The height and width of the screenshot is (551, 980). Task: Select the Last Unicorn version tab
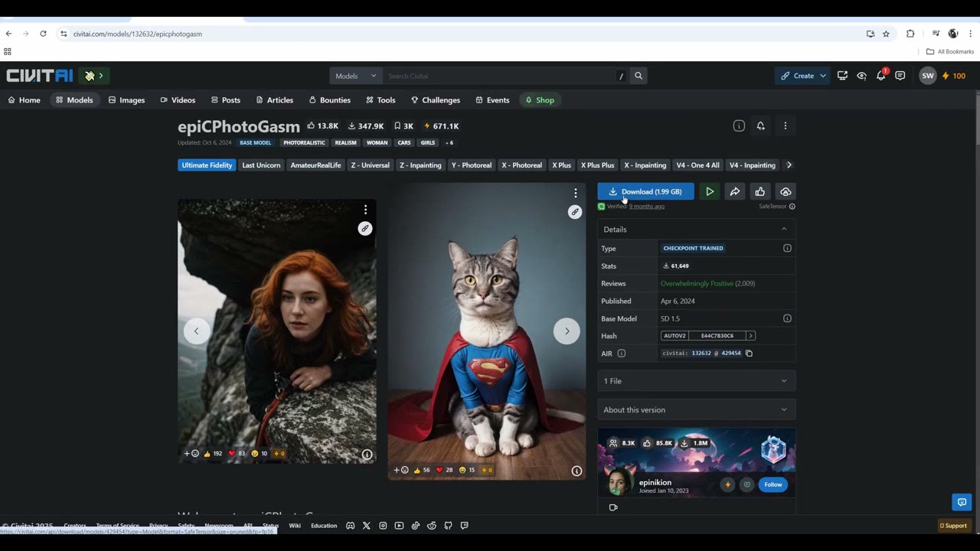261,165
